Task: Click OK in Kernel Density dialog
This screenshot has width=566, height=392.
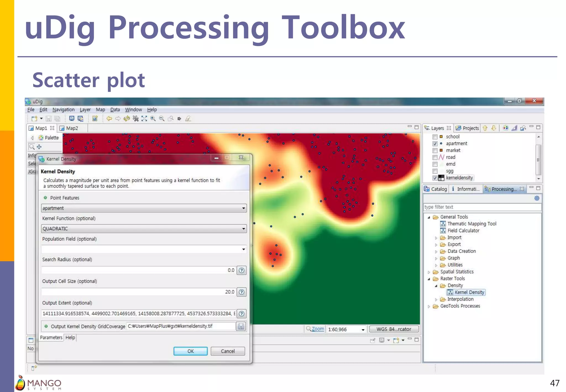Action: tap(190, 351)
